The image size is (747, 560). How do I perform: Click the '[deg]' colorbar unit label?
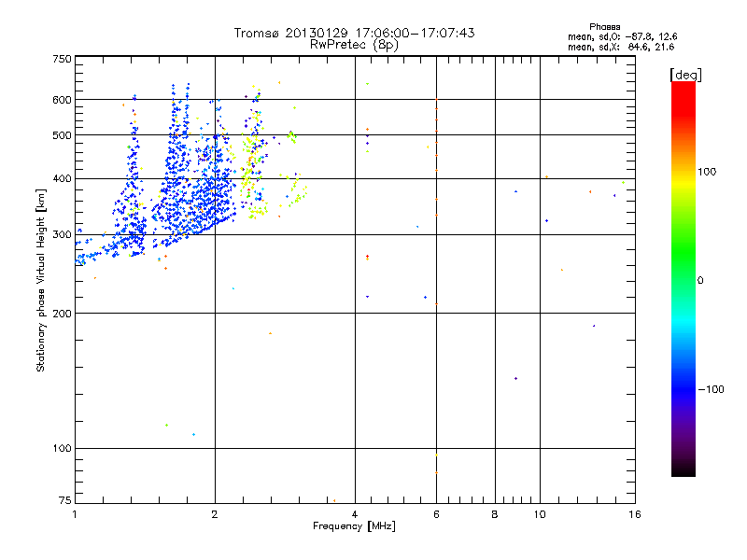[685, 75]
